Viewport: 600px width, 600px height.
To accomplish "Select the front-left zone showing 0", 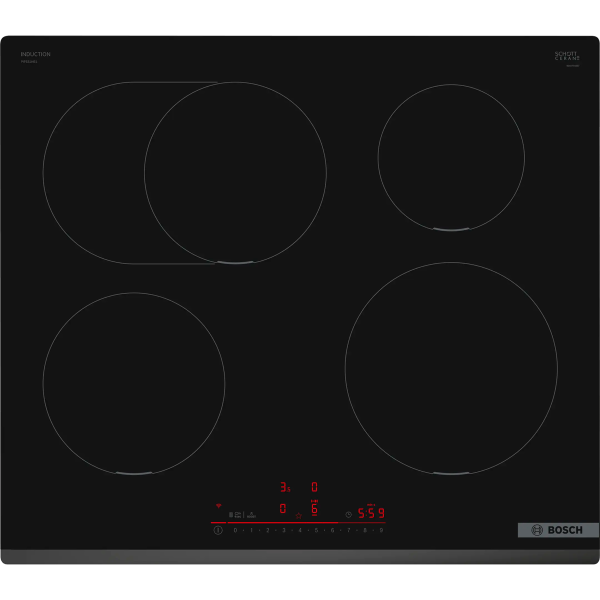I will click(283, 509).
